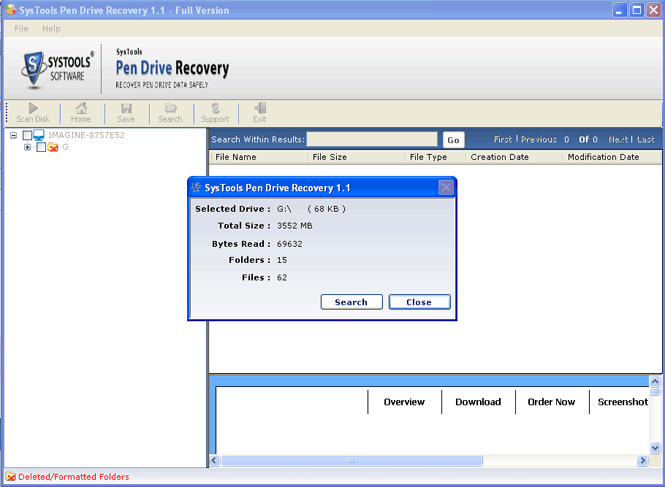Click the Search button in dialog
665x487 pixels.
click(352, 302)
